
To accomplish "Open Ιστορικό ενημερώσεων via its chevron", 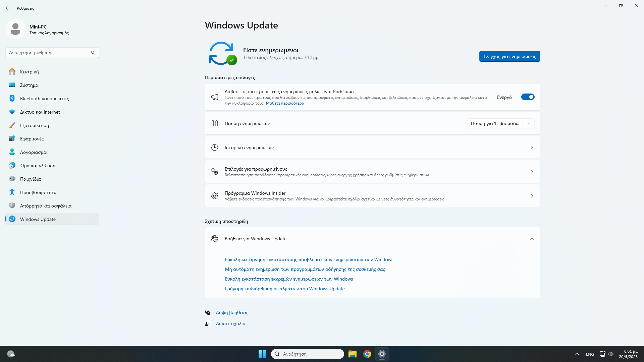I will click(532, 147).
